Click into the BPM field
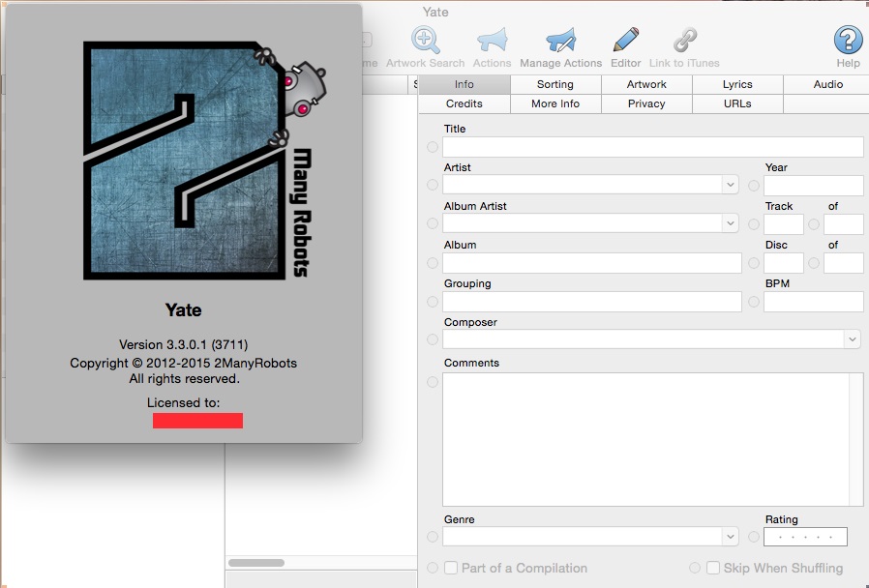Image resolution: width=869 pixels, height=588 pixels. tap(814, 302)
